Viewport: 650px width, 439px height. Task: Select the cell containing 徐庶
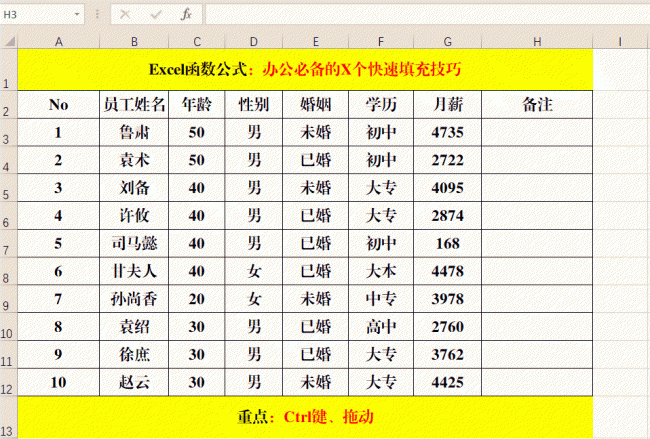(134, 354)
